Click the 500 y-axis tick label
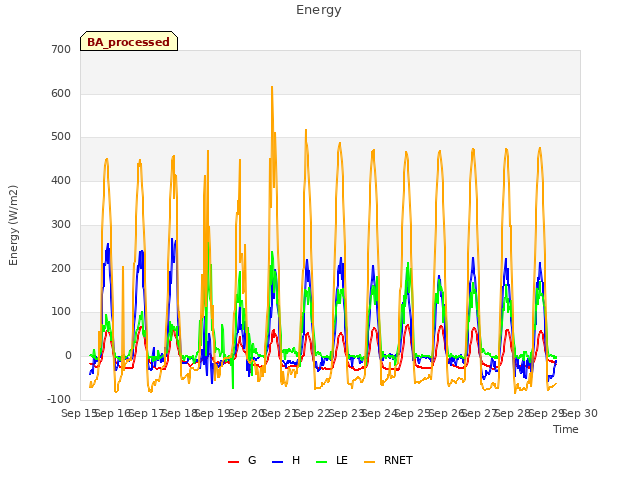 pos(61,137)
